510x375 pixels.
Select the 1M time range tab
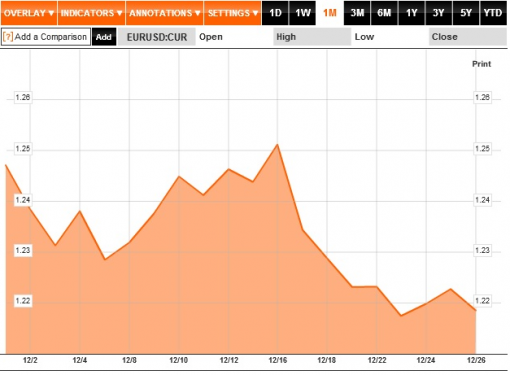point(330,13)
